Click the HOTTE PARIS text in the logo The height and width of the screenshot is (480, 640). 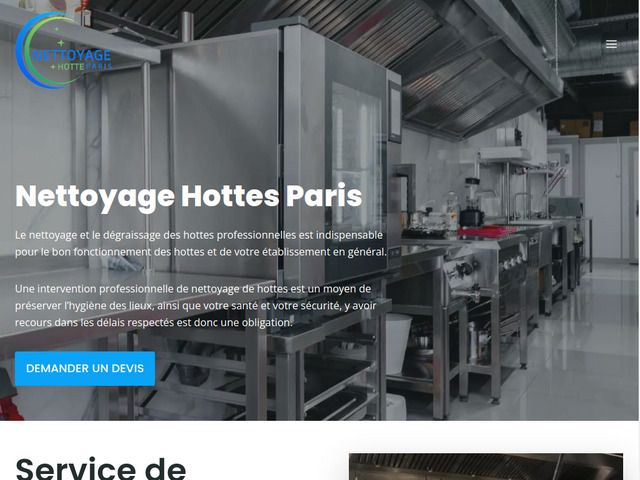84,67
